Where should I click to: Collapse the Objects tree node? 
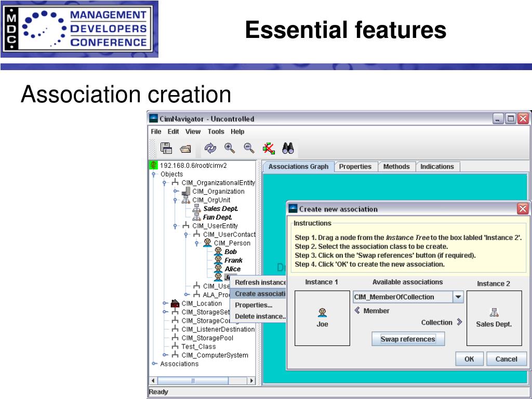(x=154, y=175)
